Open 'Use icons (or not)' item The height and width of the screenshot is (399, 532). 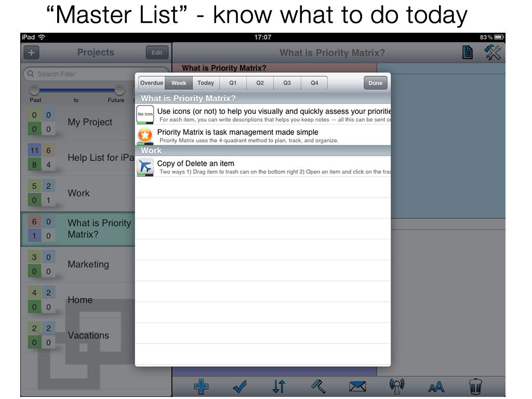(263, 114)
